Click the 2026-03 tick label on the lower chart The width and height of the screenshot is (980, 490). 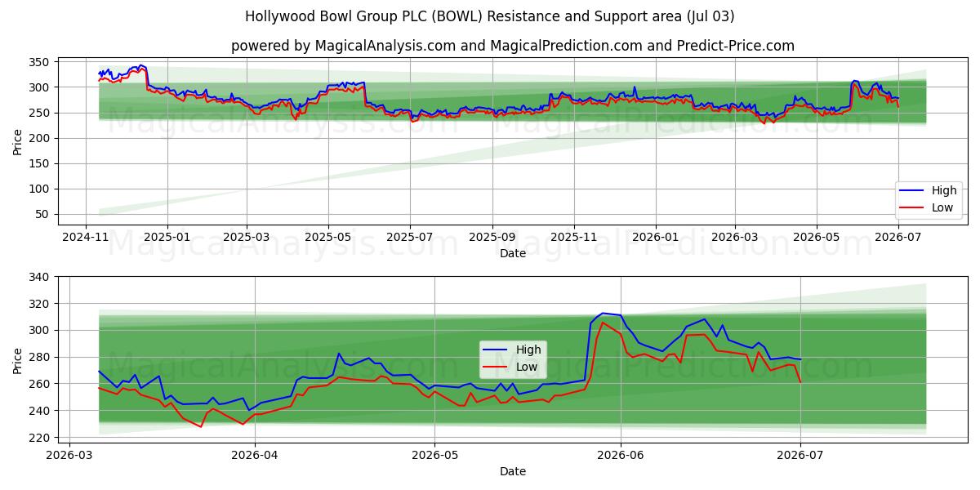(69, 455)
